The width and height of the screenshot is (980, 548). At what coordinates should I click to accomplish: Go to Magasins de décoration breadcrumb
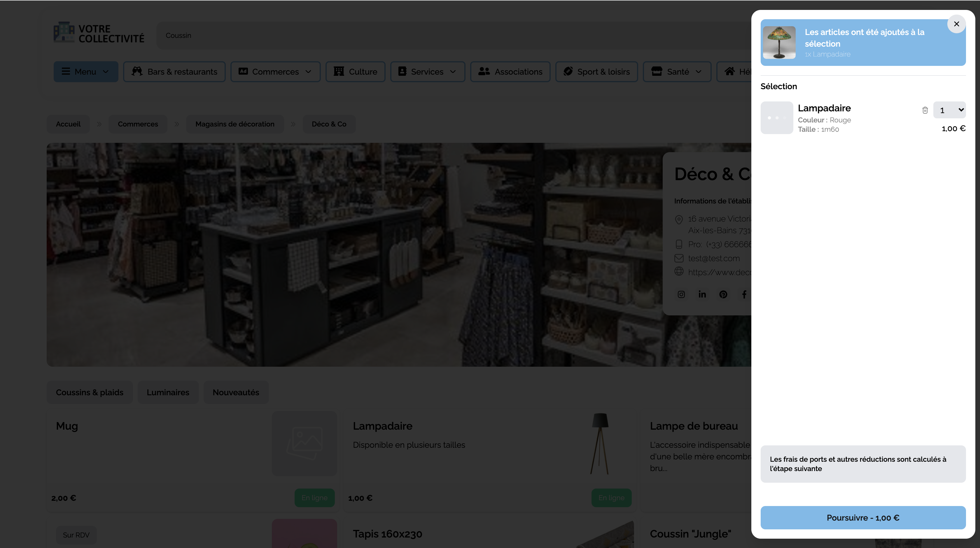235,124
